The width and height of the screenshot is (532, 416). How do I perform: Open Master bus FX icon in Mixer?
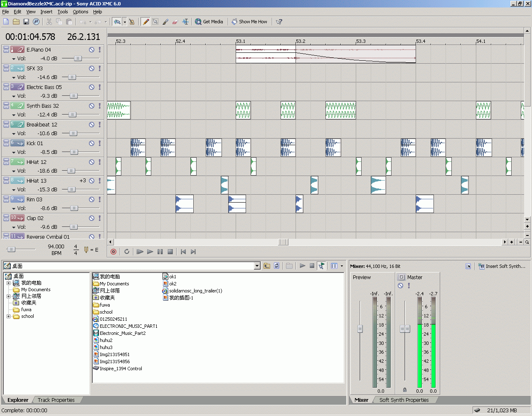401,277
